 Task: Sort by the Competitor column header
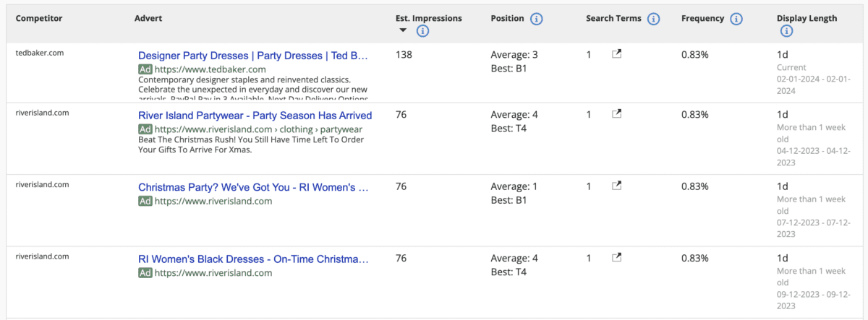coord(39,19)
